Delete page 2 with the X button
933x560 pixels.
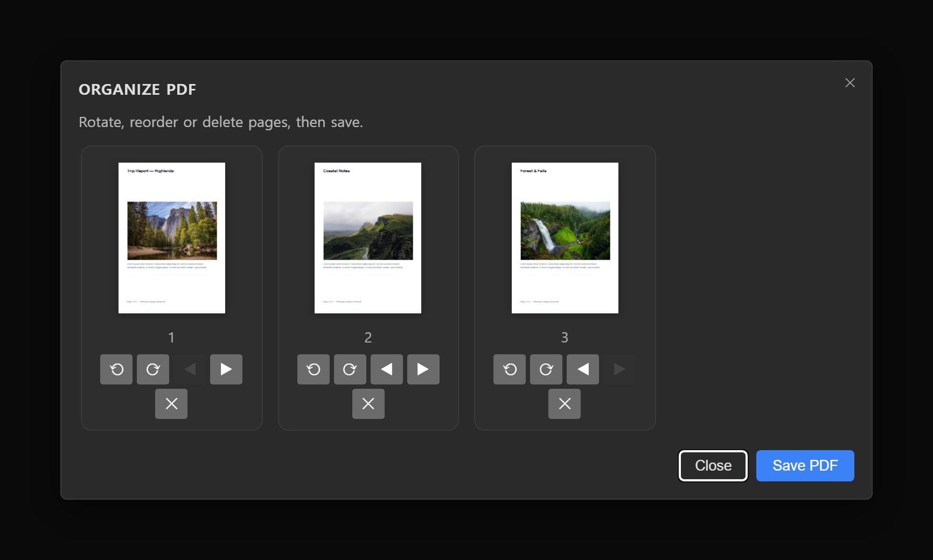(x=368, y=404)
